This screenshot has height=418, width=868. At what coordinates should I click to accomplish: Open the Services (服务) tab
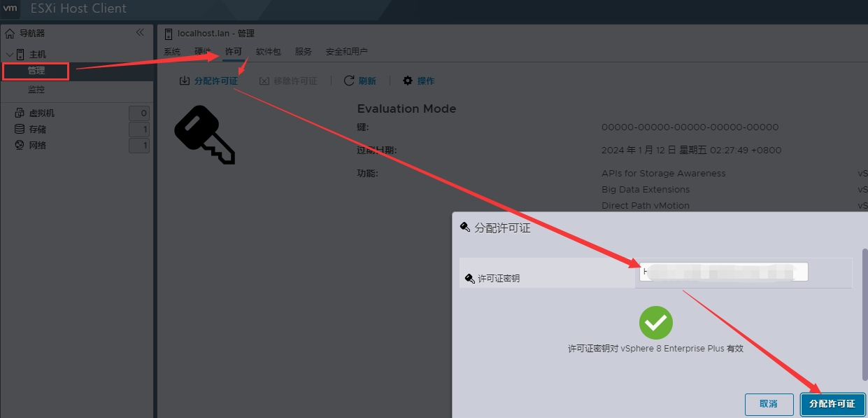[303, 52]
